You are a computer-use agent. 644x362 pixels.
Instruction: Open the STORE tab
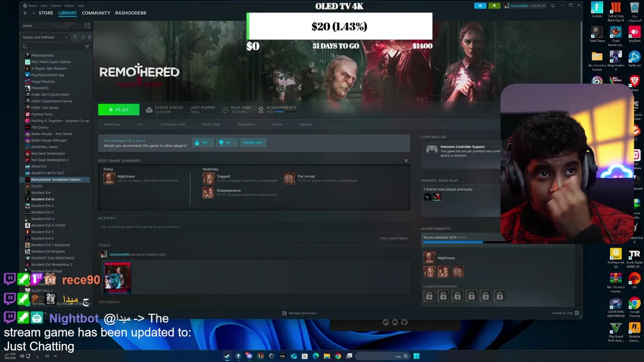[x=46, y=13]
